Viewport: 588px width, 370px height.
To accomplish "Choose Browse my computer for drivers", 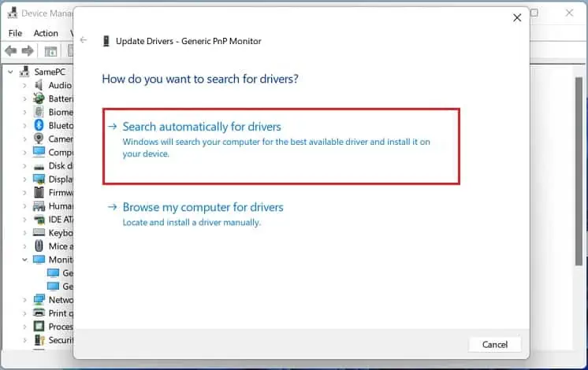I will click(203, 207).
